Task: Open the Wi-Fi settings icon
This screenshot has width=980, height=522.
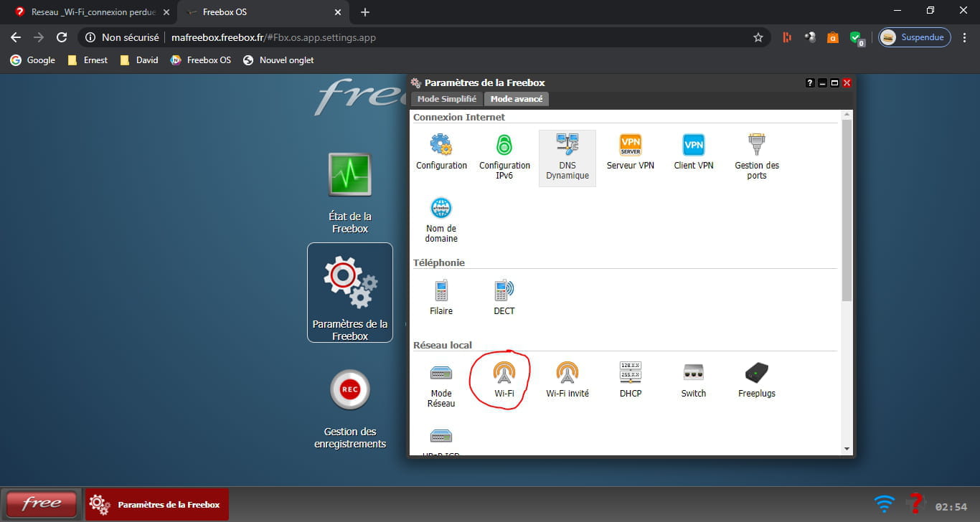Action: click(504, 379)
